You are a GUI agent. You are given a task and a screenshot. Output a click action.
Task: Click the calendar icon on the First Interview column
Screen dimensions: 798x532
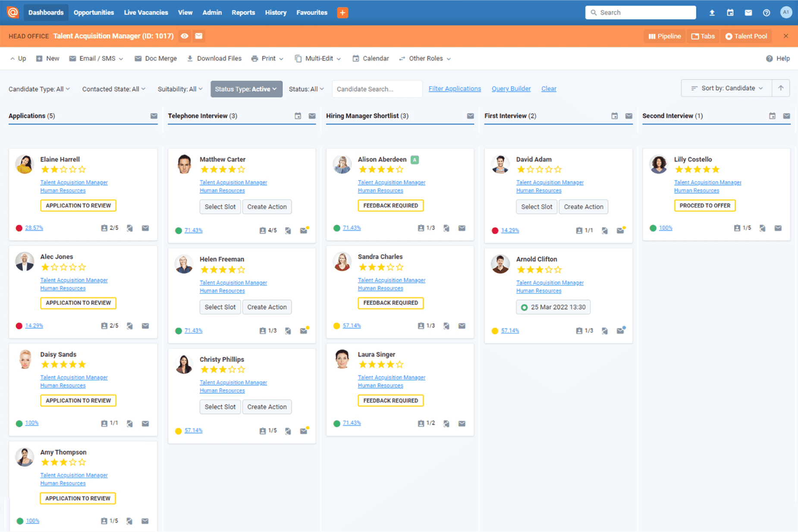pyautogui.click(x=614, y=116)
